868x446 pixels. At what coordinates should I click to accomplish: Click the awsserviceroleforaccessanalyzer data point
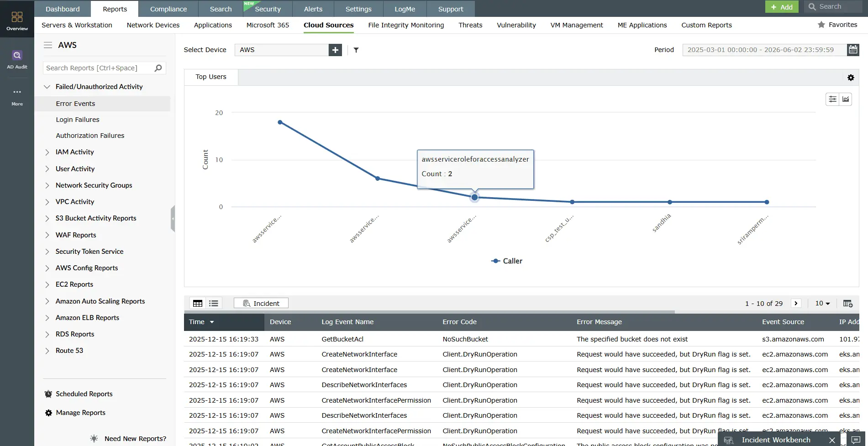tap(475, 197)
